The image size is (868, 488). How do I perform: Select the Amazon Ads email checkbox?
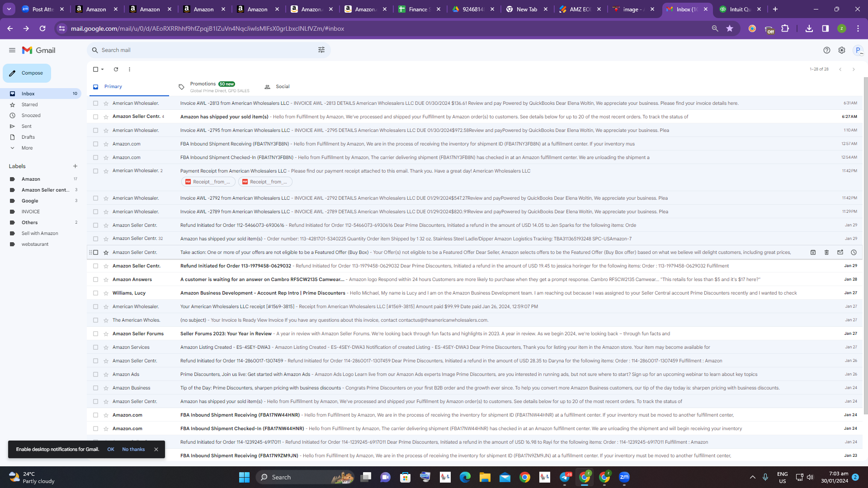point(95,374)
